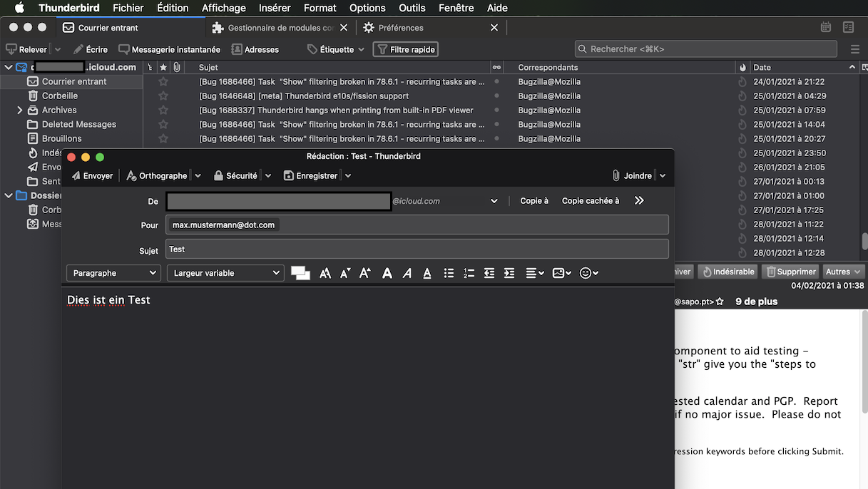Open the Largeur variable font dropdown
This screenshot has height=489, width=868.
[225, 273]
